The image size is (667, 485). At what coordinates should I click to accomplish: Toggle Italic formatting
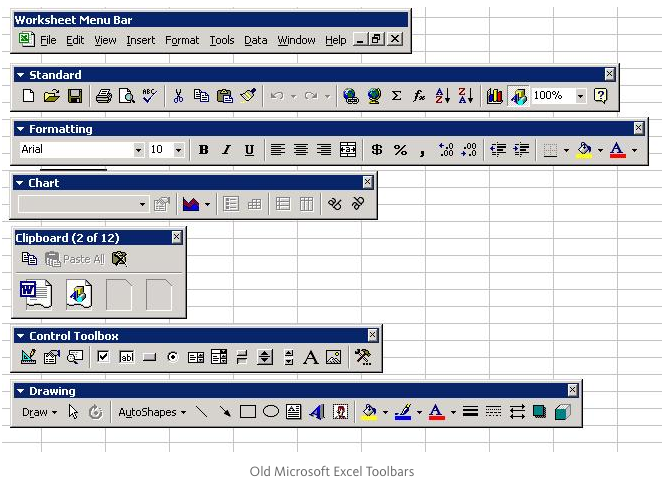tap(227, 150)
